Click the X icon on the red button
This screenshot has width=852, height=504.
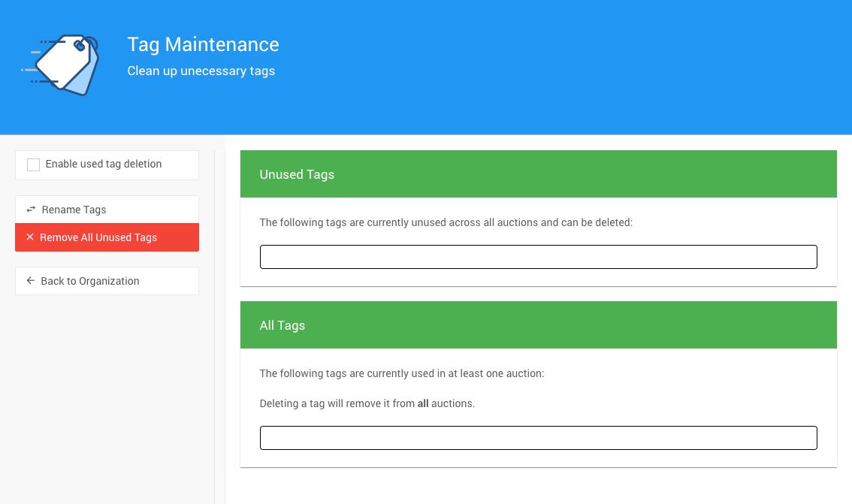30,237
